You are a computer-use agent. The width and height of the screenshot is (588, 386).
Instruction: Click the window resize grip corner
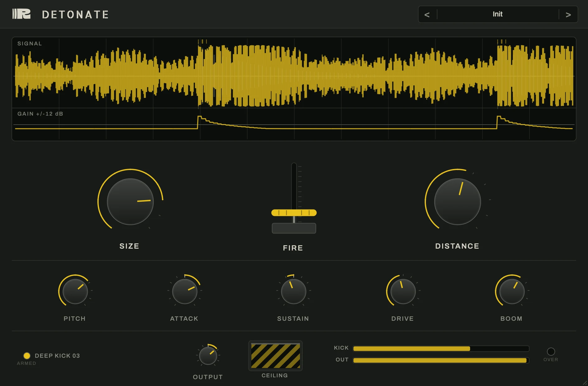point(585,383)
